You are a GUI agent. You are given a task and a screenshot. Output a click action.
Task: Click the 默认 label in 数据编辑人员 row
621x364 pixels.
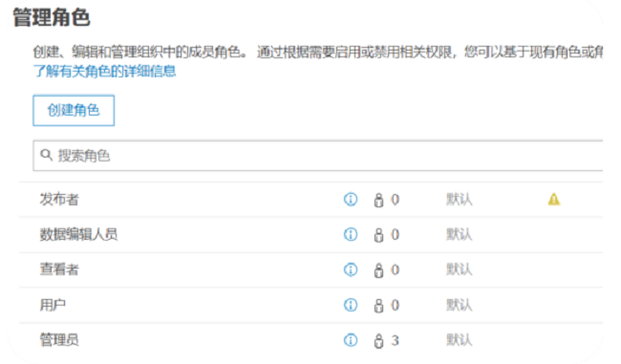[460, 234]
